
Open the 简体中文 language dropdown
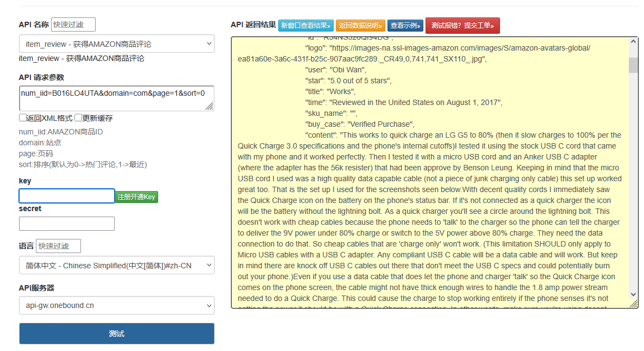[x=117, y=266]
